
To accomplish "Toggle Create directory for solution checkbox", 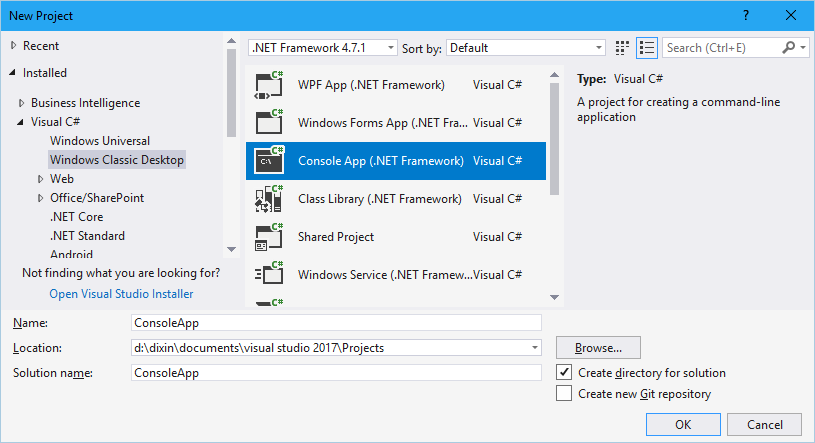I will (564, 372).
